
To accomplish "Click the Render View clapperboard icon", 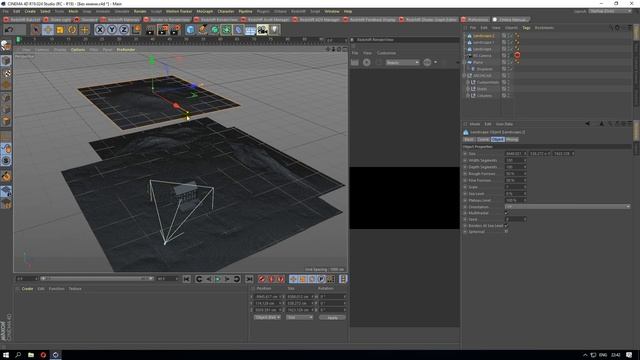I will pos(151,29).
